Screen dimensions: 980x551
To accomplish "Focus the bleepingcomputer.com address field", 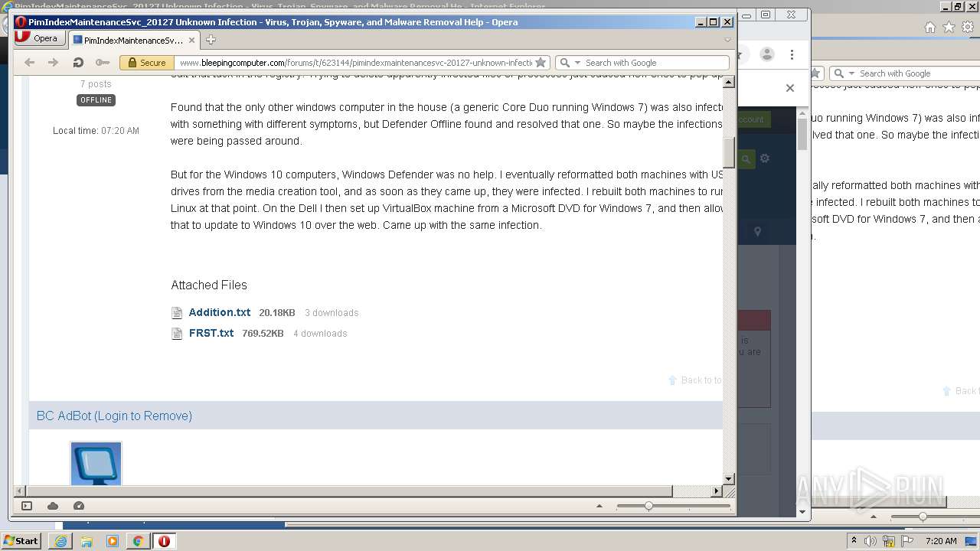I will pyautogui.click(x=354, y=63).
